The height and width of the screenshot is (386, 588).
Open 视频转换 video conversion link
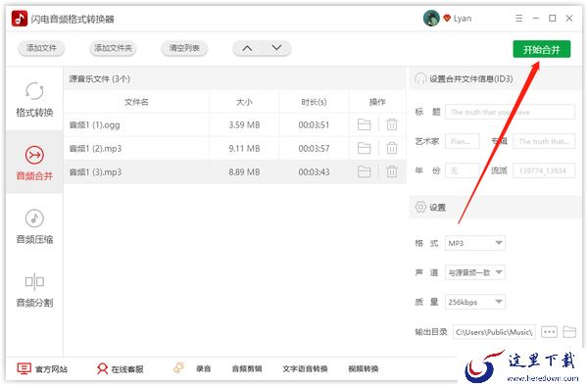click(x=363, y=368)
